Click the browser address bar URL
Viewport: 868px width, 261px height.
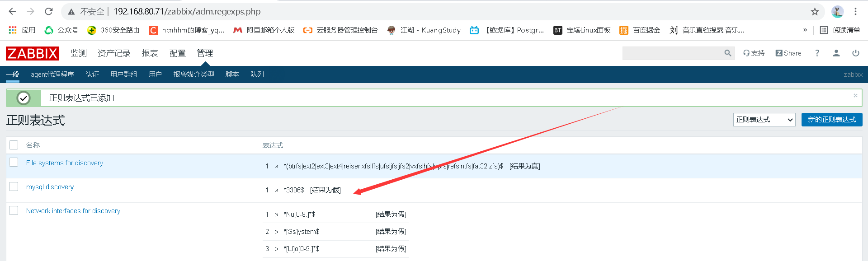tap(187, 12)
